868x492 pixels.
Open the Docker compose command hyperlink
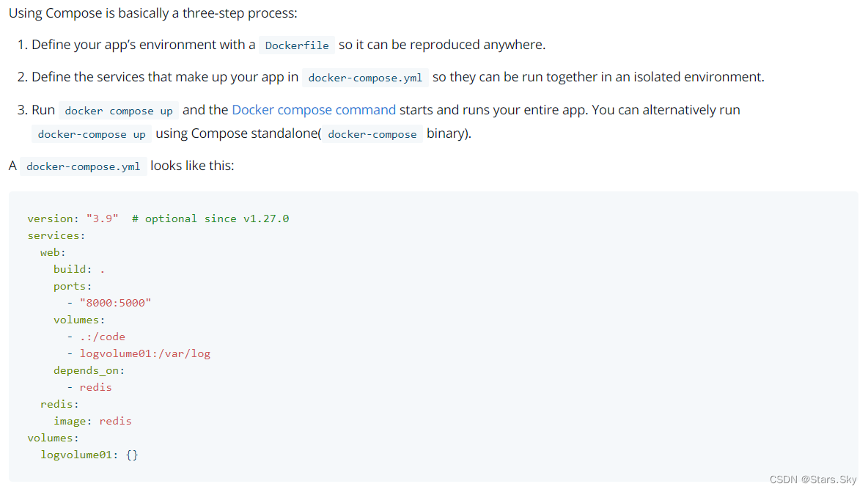point(313,110)
